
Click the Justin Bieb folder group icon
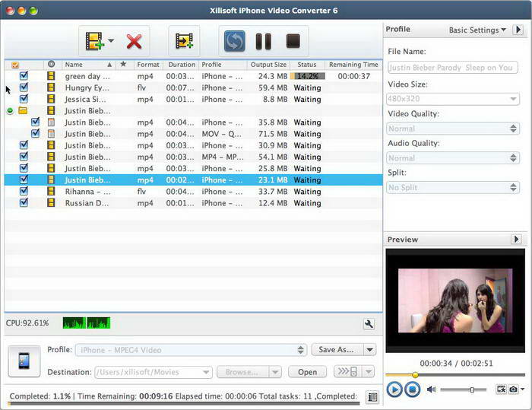coord(23,111)
